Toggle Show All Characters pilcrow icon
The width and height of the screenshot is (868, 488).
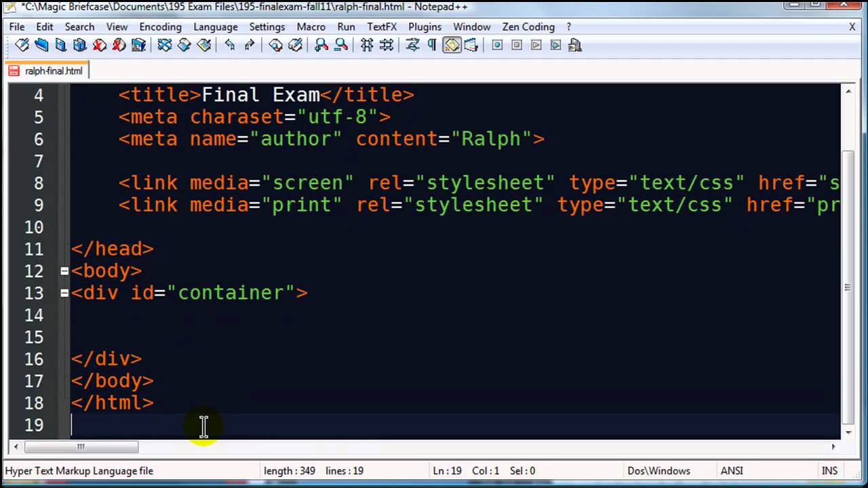coord(432,45)
